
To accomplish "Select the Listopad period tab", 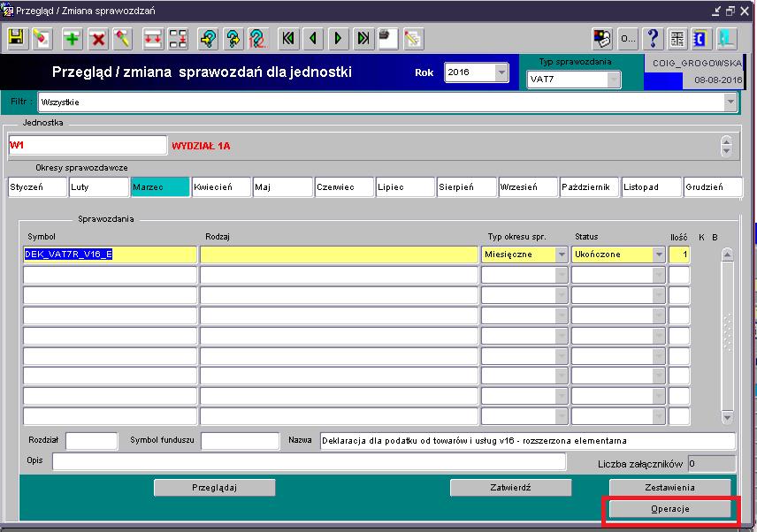I will [x=651, y=187].
